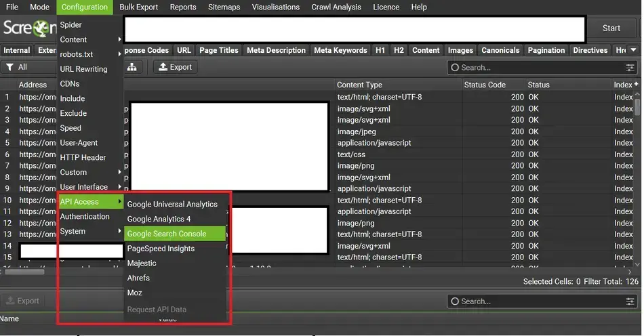Screen dimensions: 644x336
Task: Open search options icon in lower panel search
Action: (x=630, y=301)
